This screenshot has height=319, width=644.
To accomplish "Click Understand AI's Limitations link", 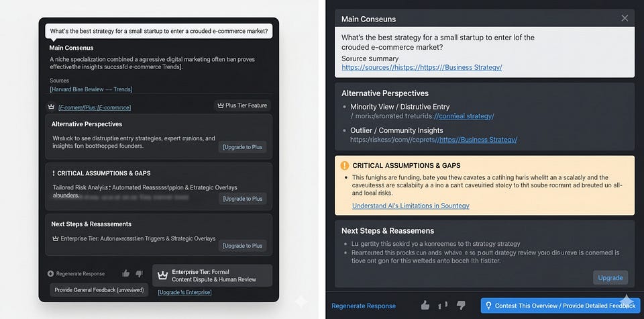I will point(411,206).
